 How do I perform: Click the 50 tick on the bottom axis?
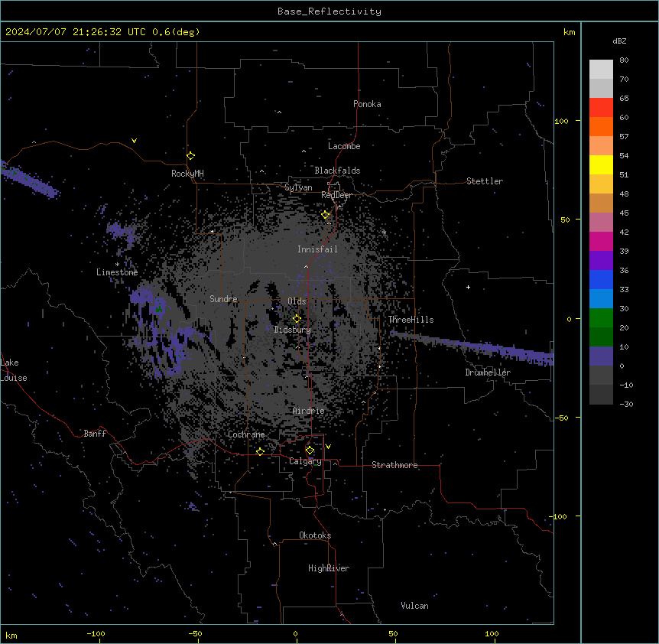pyautogui.click(x=393, y=633)
